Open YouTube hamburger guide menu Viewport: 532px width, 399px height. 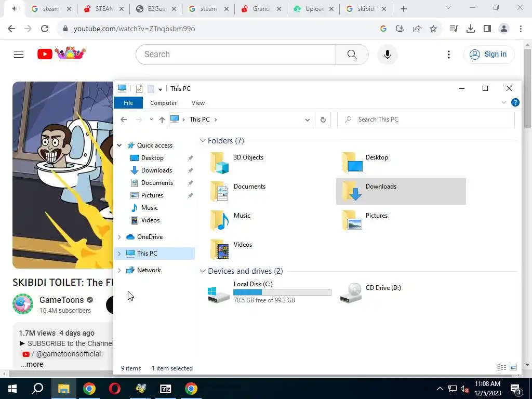19,54
